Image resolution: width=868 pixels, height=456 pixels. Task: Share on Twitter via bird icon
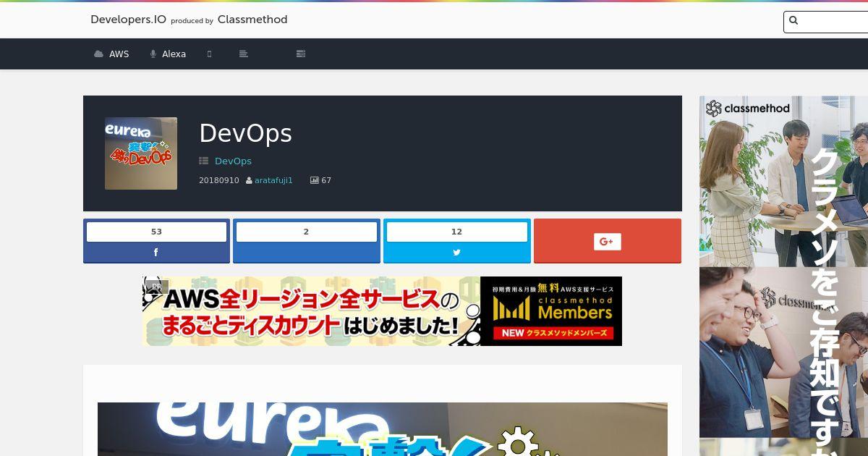(x=456, y=253)
